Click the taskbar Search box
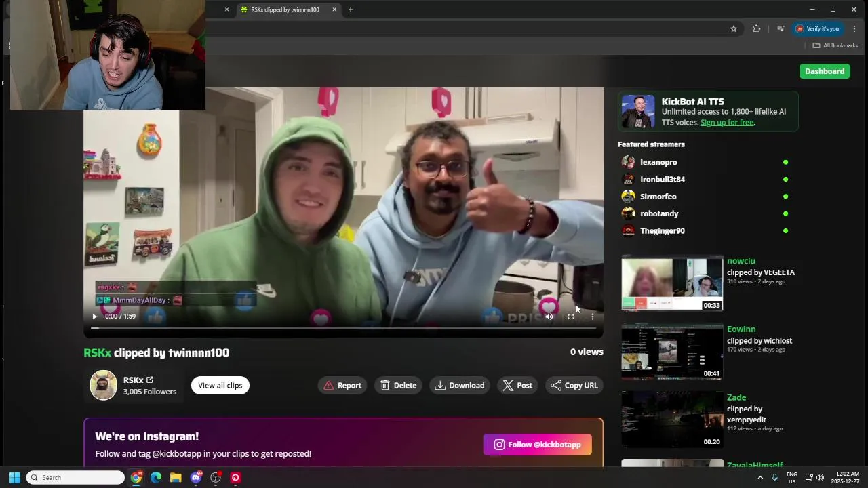This screenshot has height=488, width=868. tap(75, 478)
